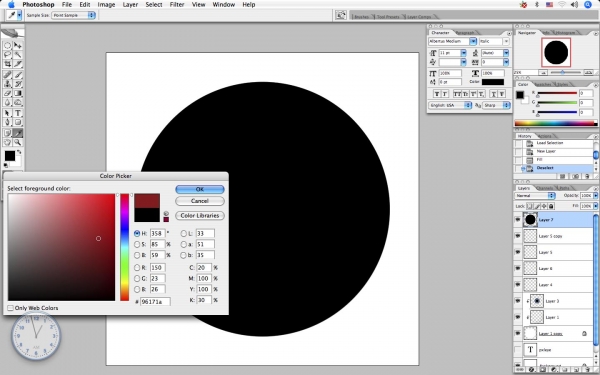The image size is (600, 375).
Task: Click the lock all padlock icon
Action: point(551,206)
